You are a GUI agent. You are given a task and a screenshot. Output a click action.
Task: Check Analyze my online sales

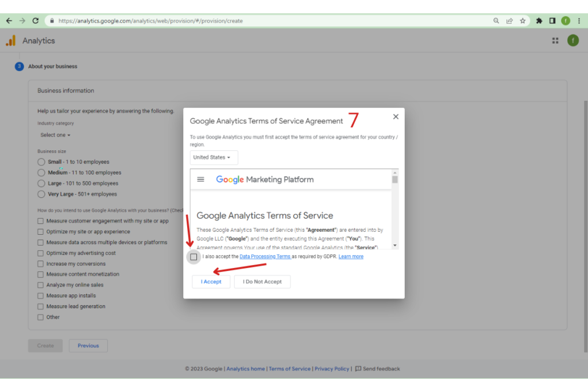click(x=41, y=285)
